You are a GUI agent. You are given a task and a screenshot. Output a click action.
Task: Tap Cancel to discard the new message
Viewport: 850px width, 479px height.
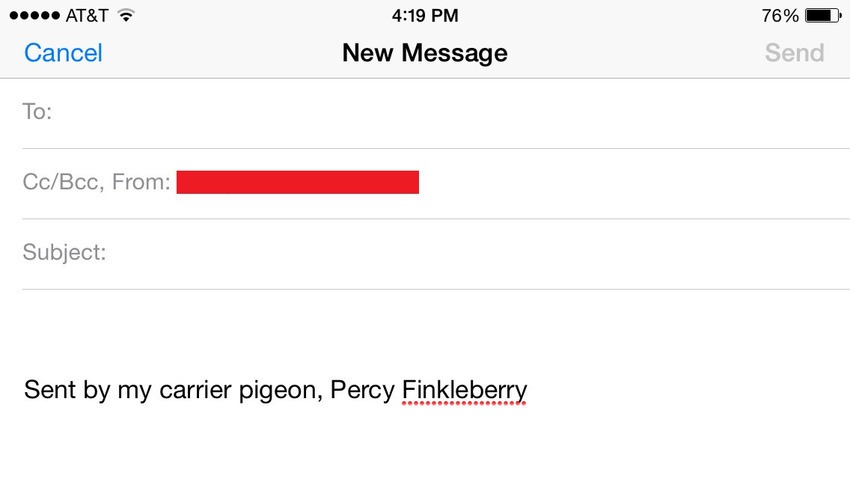(x=63, y=53)
